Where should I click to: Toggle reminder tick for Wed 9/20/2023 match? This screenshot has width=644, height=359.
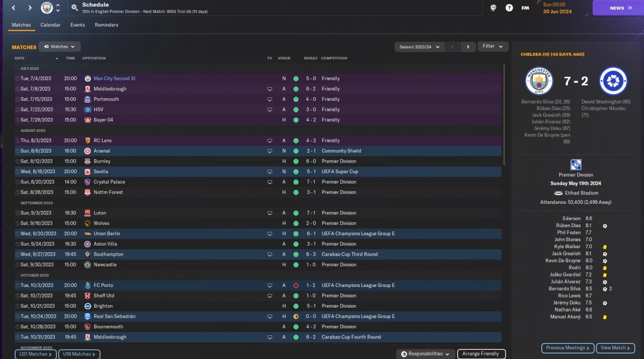(18, 234)
